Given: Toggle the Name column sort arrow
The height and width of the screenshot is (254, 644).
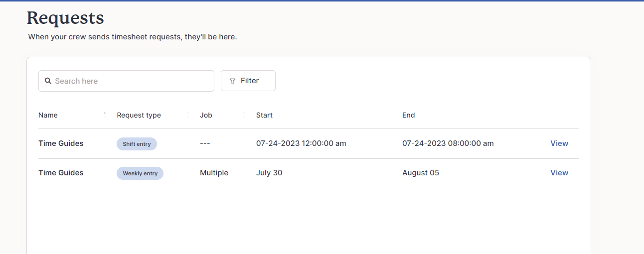Looking at the screenshot, I should [x=105, y=115].
